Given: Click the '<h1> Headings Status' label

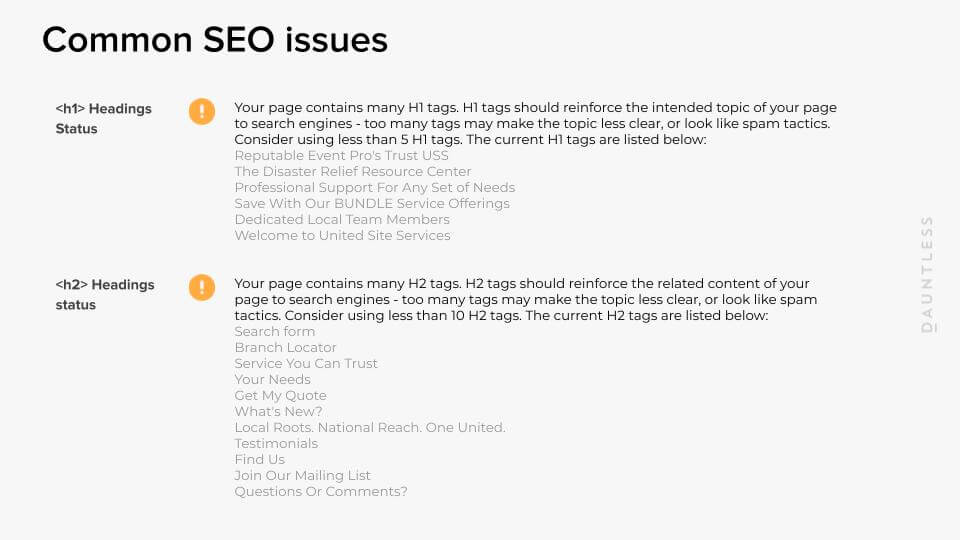Looking at the screenshot, I should [103, 118].
